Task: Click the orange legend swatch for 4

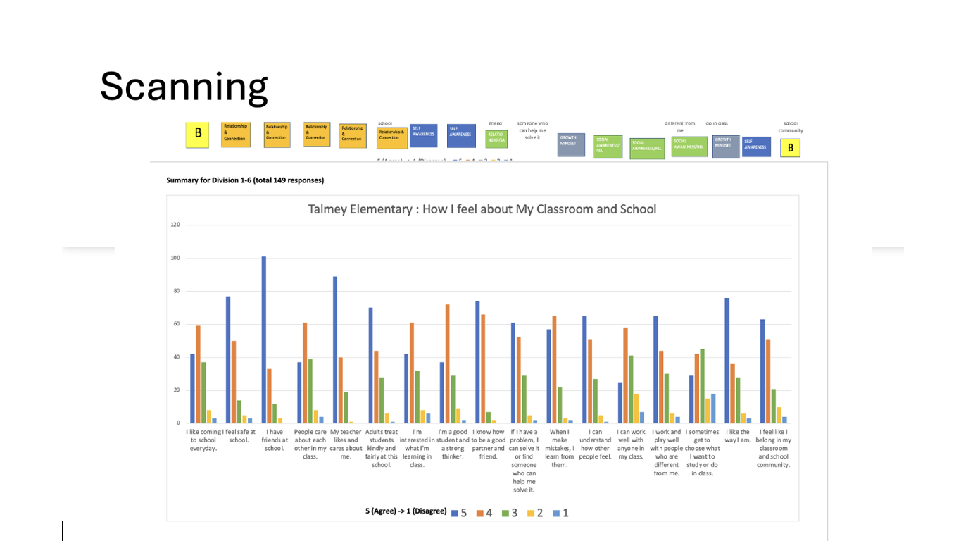Action: 480,513
